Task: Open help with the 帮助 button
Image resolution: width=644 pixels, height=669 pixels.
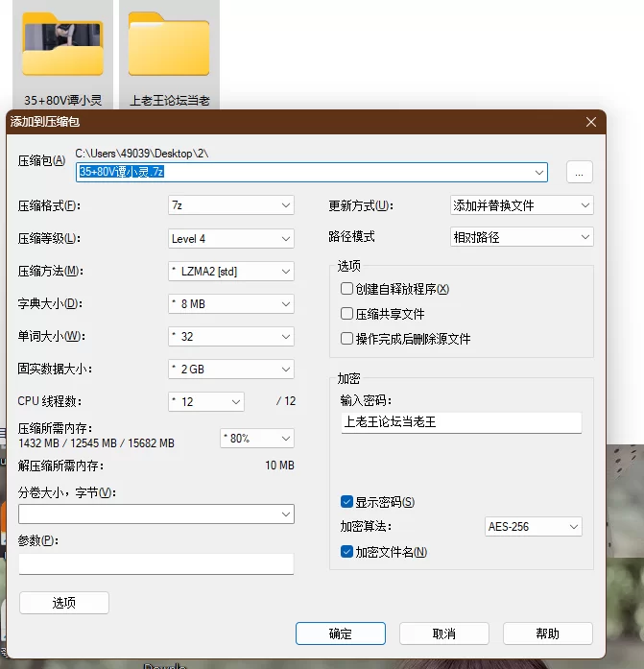Action: [548, 633]
